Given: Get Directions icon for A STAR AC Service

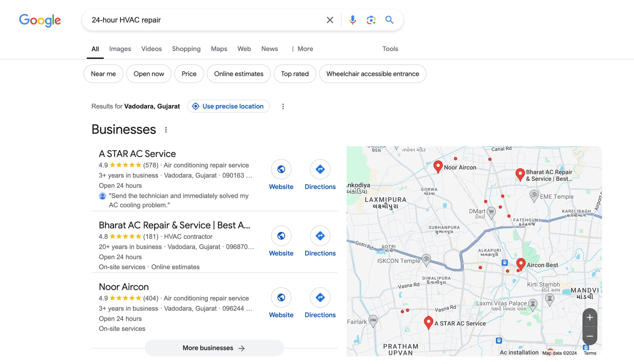Looking at the screenshot, I should [x=320, y=169].
